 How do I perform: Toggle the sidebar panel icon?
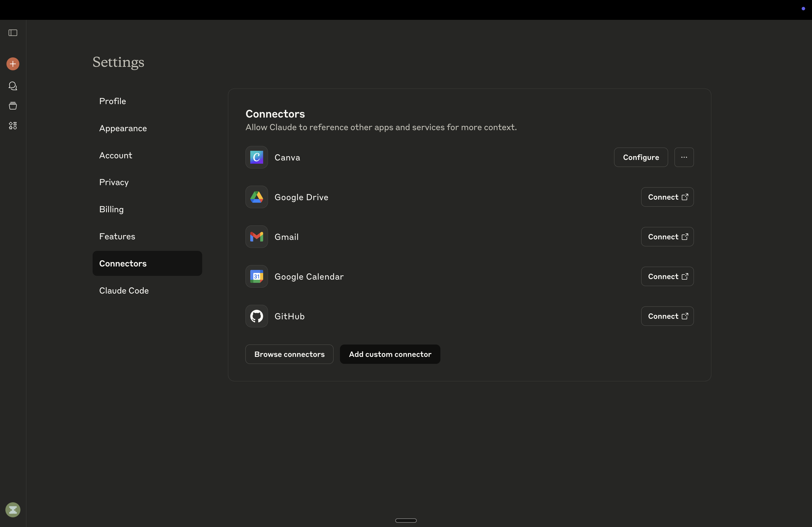point(13,33)
